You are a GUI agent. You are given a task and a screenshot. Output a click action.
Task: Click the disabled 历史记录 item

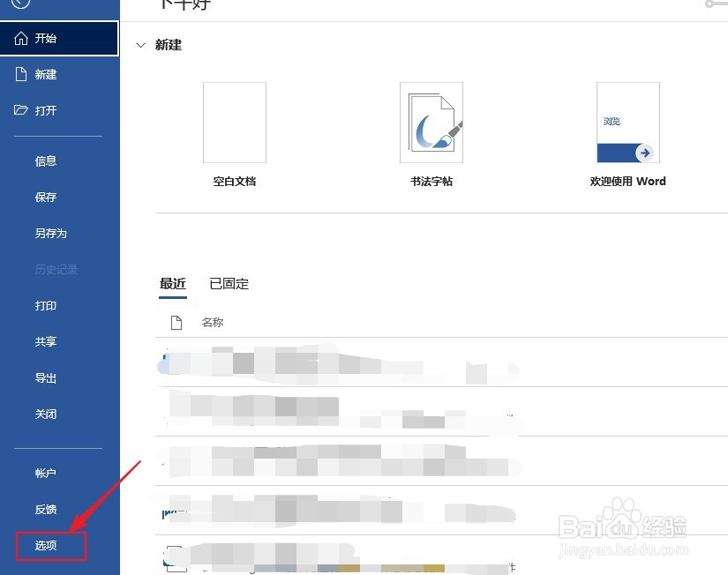coord(56,270)
